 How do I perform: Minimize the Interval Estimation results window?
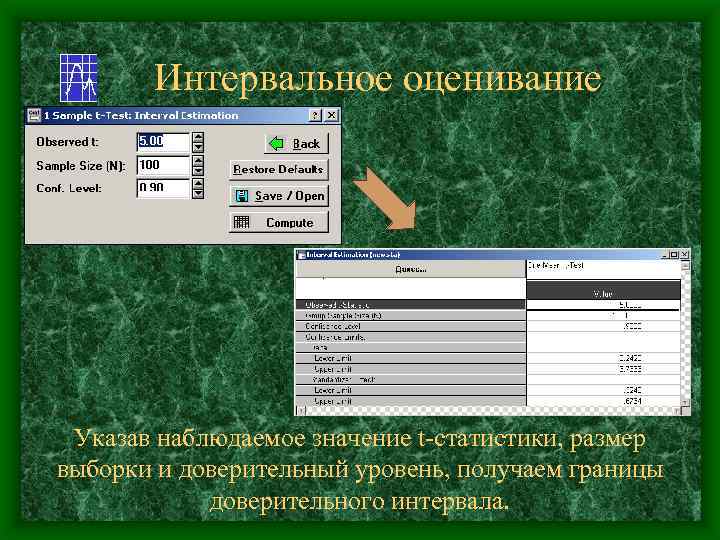(665, 254)
